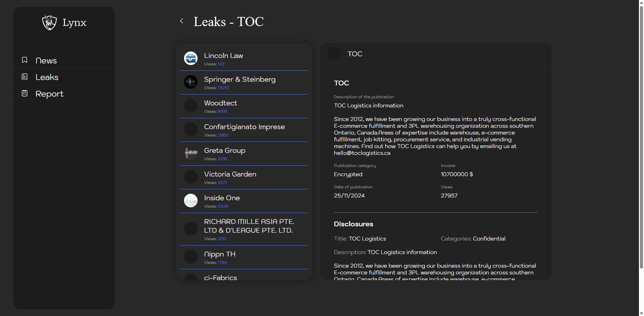Select the RICHARD MILLE ASIA PTE. LTD entry
This screenshot has height=316, width=644.
click(x=249, y=226)
